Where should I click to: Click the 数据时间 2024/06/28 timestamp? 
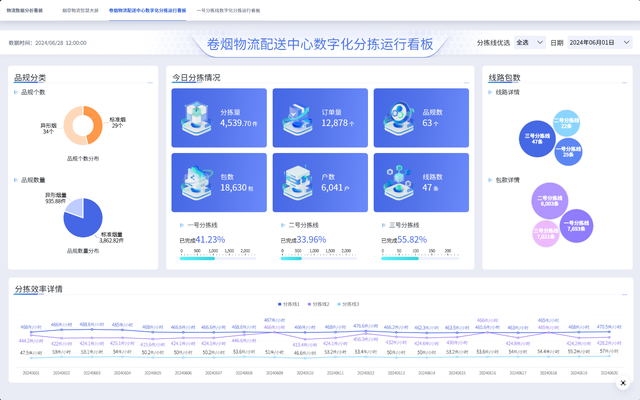coord(47,43)
